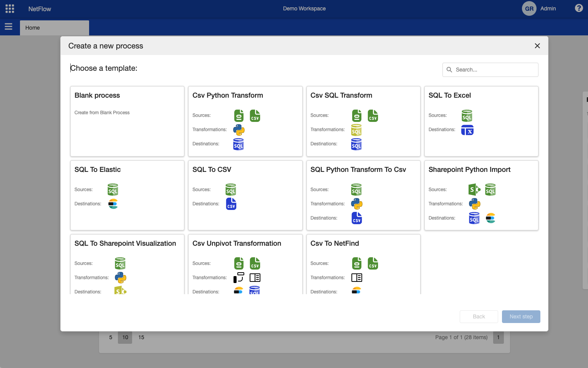Click the Next step button

coord(521,316)
